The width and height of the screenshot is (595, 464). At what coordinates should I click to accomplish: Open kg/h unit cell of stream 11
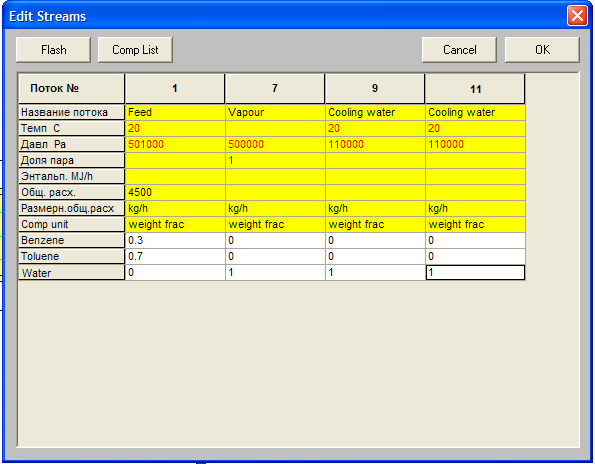pyautogui.click(x=475, y=208)
